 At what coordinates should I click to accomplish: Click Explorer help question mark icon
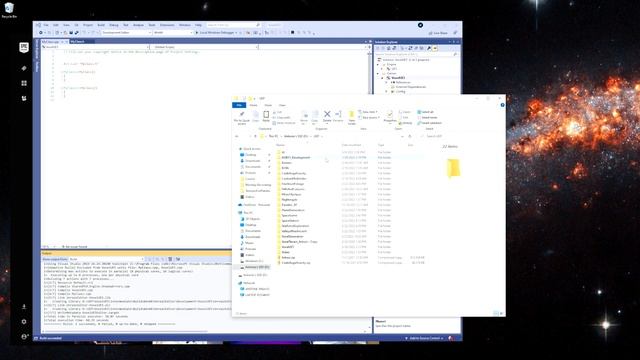tap(502, 105)
